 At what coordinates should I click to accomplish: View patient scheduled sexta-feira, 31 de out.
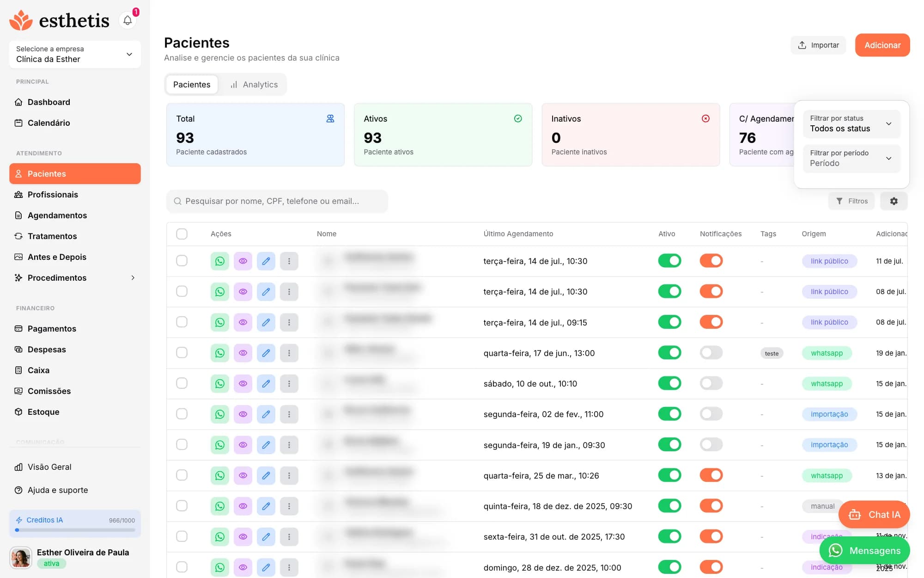pos(243,537)
